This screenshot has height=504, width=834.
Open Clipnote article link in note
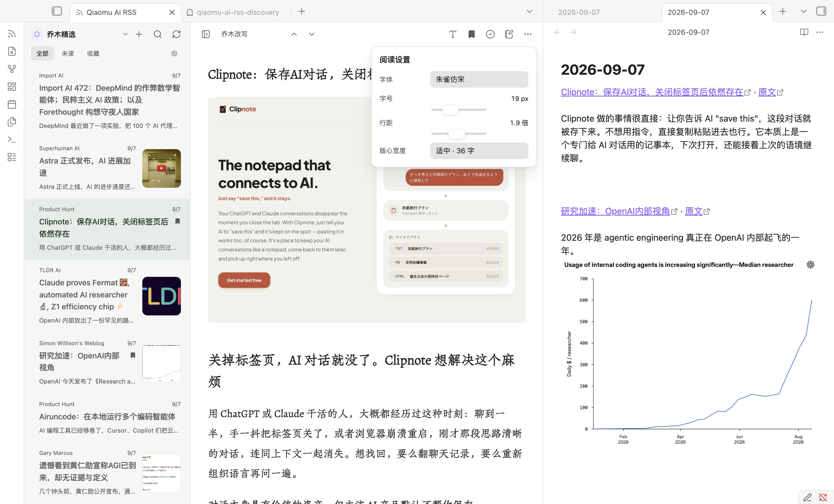tap(652, 92)
